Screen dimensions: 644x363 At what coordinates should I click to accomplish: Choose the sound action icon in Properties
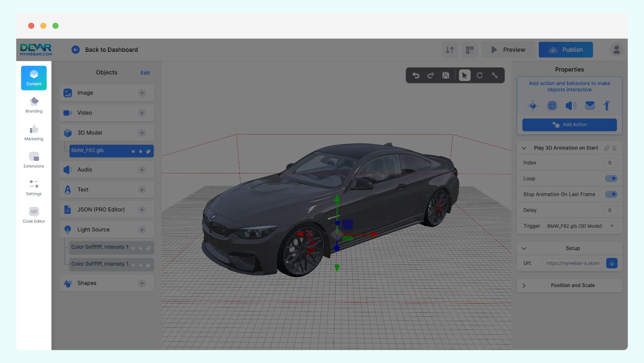(x=571, y=105)
